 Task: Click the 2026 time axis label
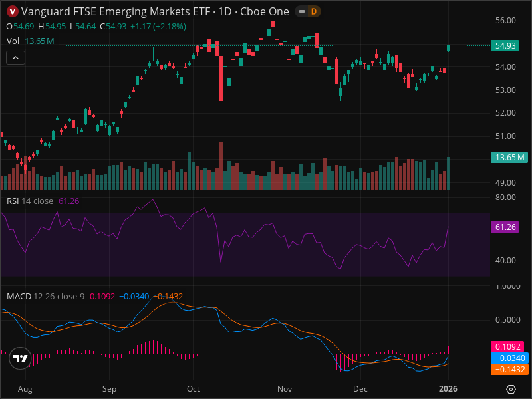pos(448,389)
